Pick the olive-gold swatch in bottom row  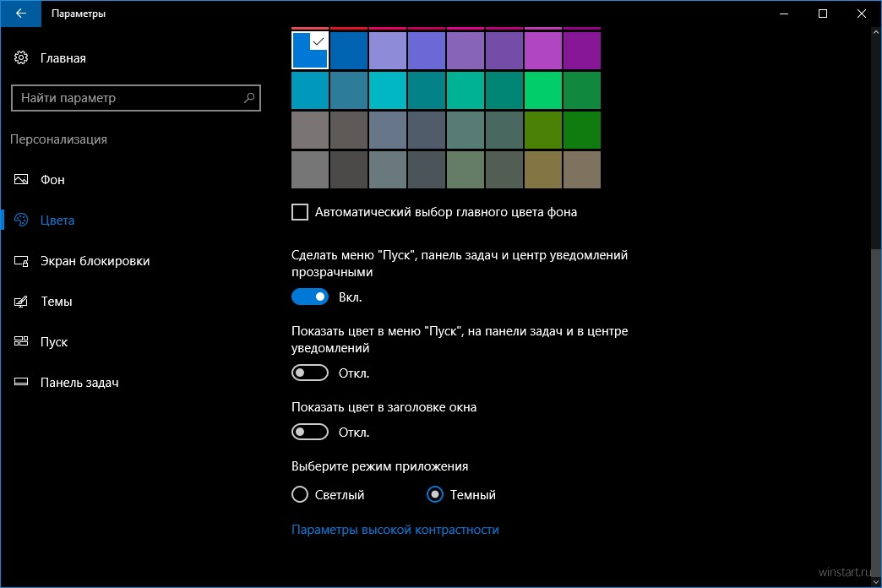pyautogui.click(x=543, y=169)
